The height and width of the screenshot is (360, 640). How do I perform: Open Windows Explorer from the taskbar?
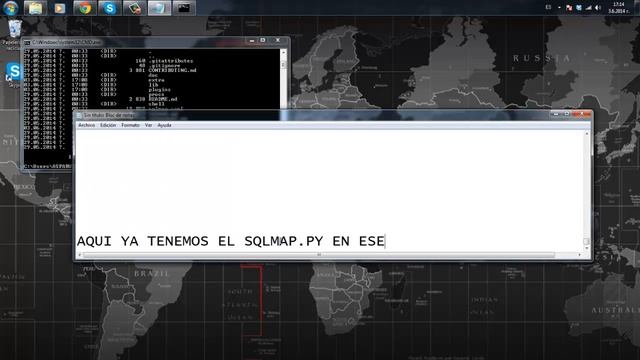click(x=35, y=8)
